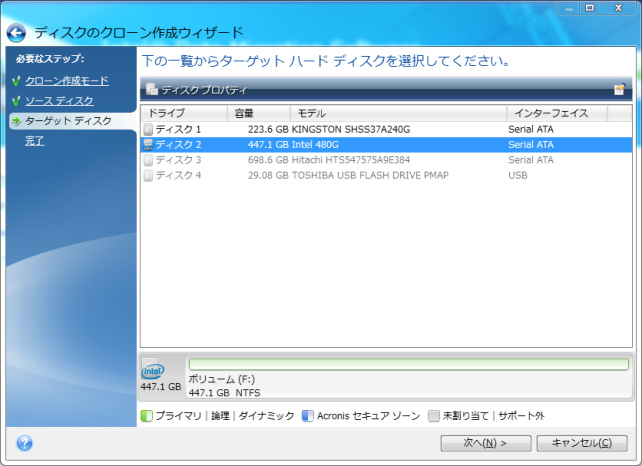Sort by ドライブ column header

click(x=184, y=113)
